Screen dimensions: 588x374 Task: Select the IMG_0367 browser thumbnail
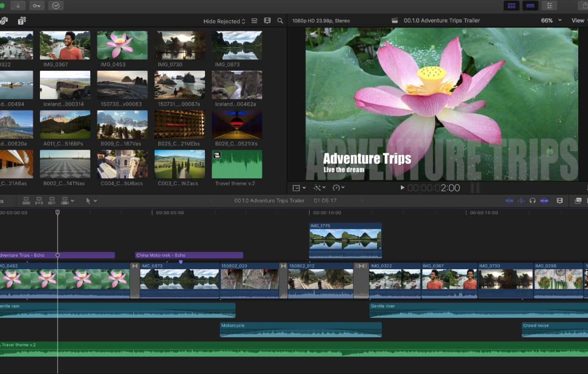tap(65, 45)
